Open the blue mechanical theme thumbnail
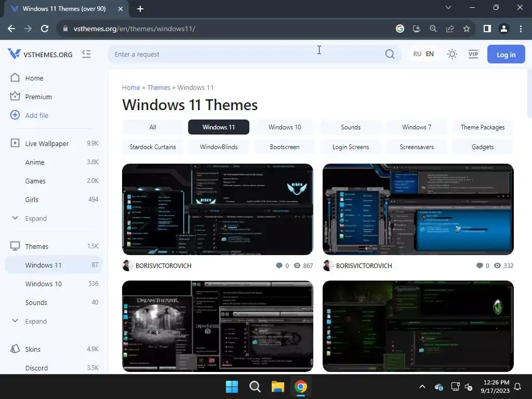The height and width of the screenshot is (399, 532). pyautogui.click(x=418, y=209)
